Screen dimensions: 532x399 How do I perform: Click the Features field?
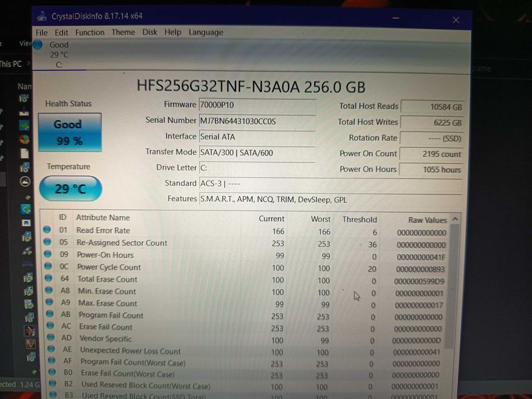(x=331, y=199)
